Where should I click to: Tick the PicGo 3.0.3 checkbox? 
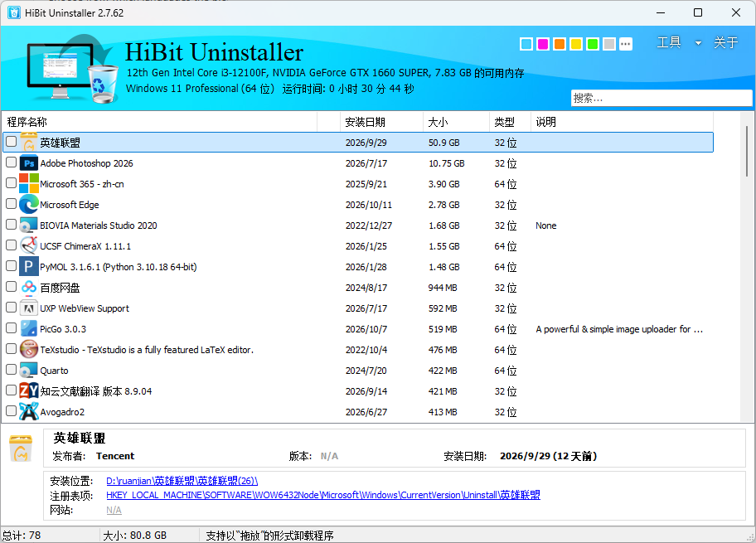(11, 328)
